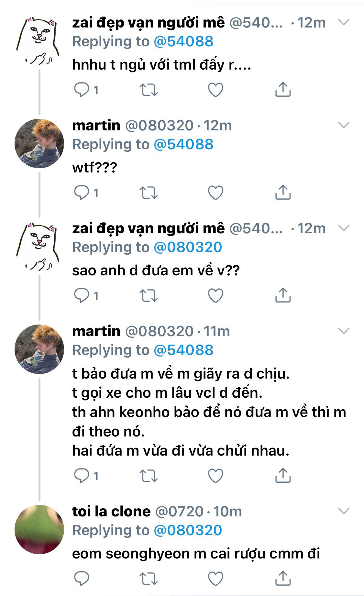Screen dimensions: 364x596
Task: Expand the menu chevron on toi la clone's tweet
Action: click(x=344, y=511)
